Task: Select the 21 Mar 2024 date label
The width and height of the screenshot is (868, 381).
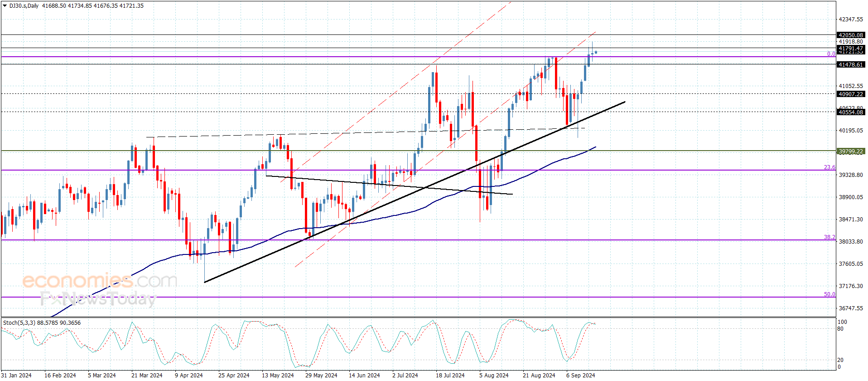Action: [x=147, y=376]
